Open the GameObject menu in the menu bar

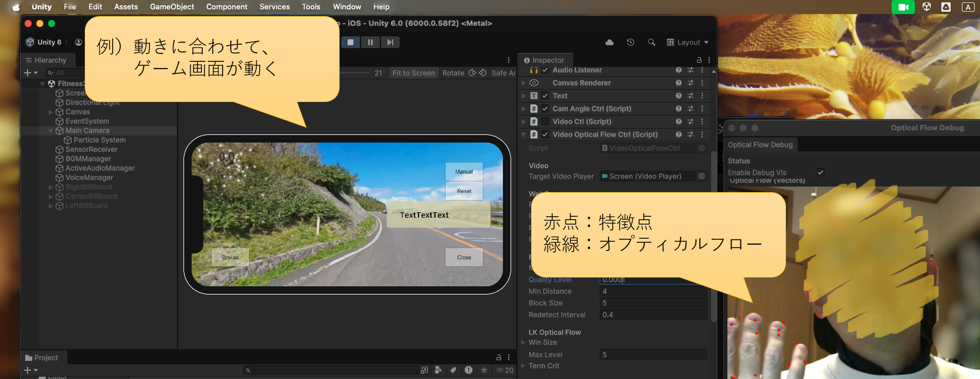click(x=172, y=7)
